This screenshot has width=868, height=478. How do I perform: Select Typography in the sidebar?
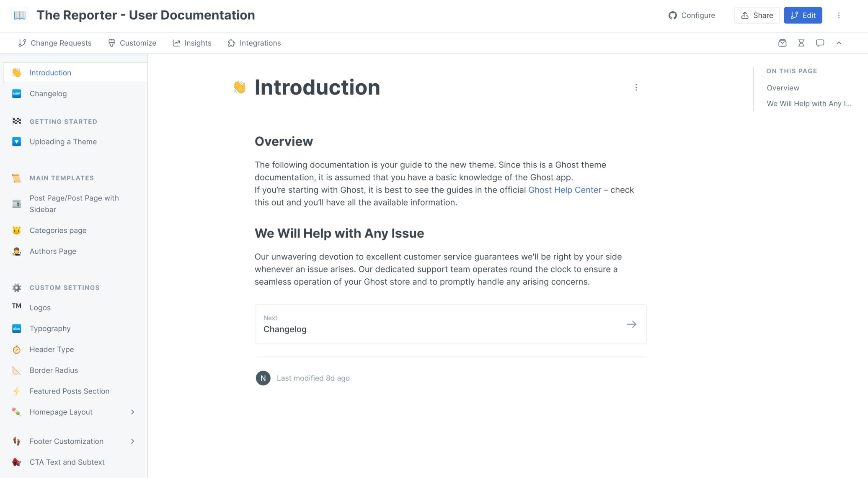[50, 329]
